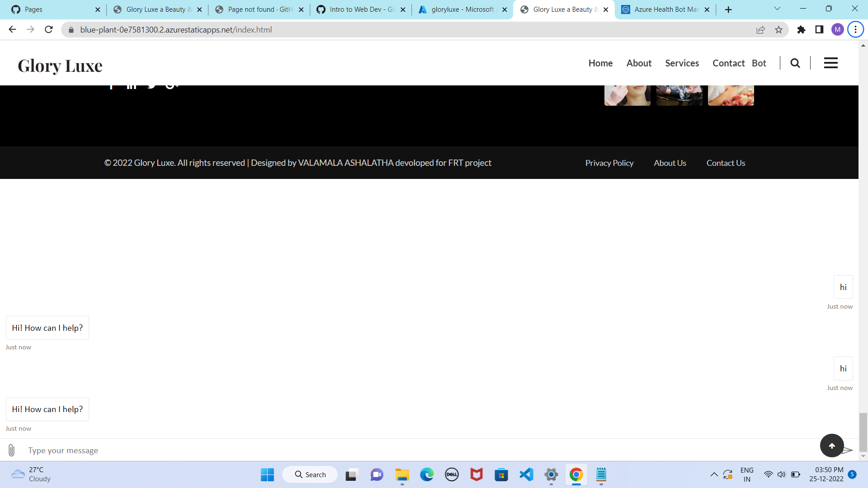Click the scroll-to-top arrow button

click(831, 446)
